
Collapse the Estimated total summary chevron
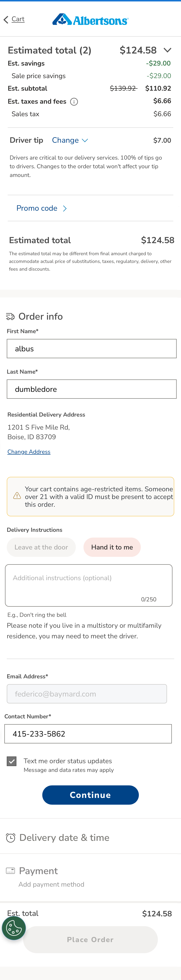tap(168, 50)
